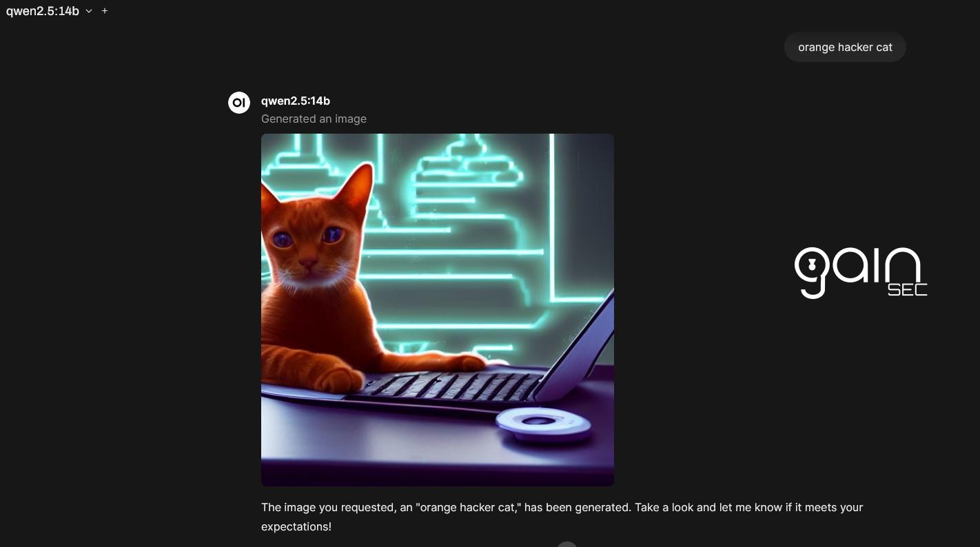Click the laptop keyboard in generated image
The width and height of the screenshot is (980, 547).
pos(447,385)
